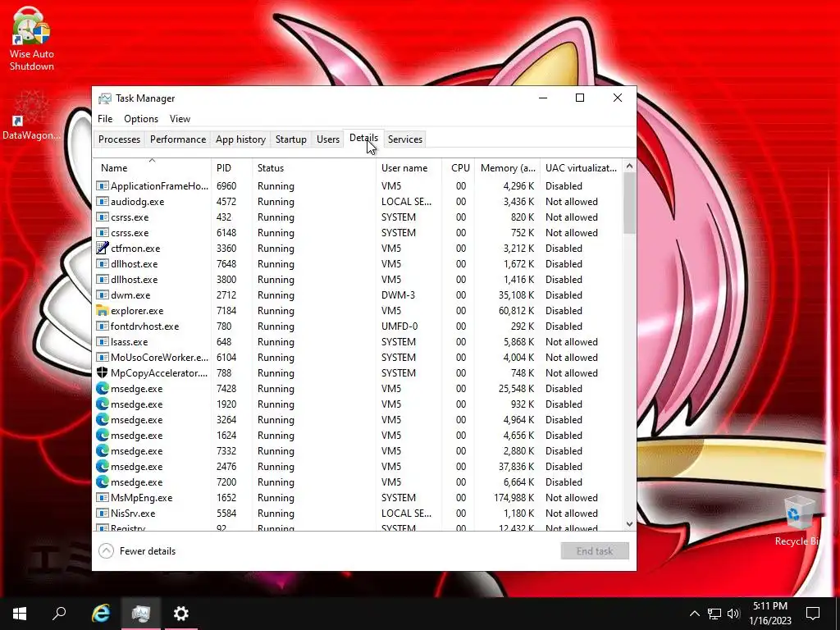Sort by Memory column header
This screenshot has height=630, width=840.
pos(507,167)
